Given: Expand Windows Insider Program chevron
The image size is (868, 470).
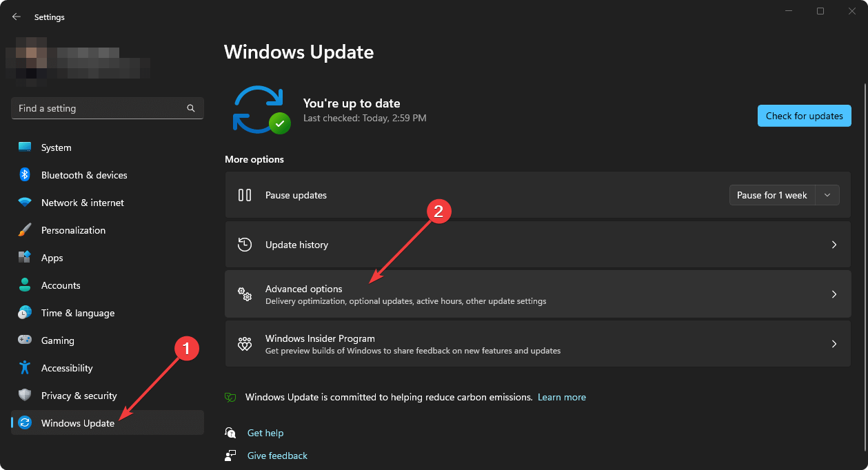Looking at the screenshot, I should point(834,344).
